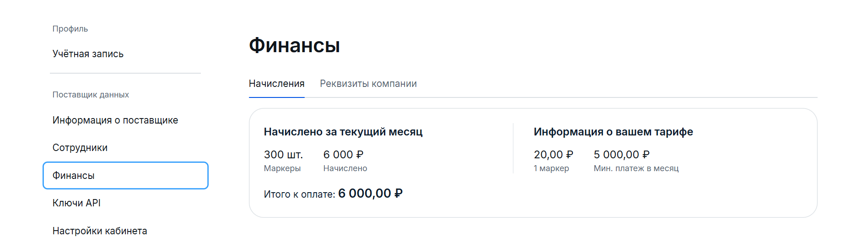Viewport: 868px width, 248px height.
Task: Switch to the Начисления tab
Action: [276, 84]
